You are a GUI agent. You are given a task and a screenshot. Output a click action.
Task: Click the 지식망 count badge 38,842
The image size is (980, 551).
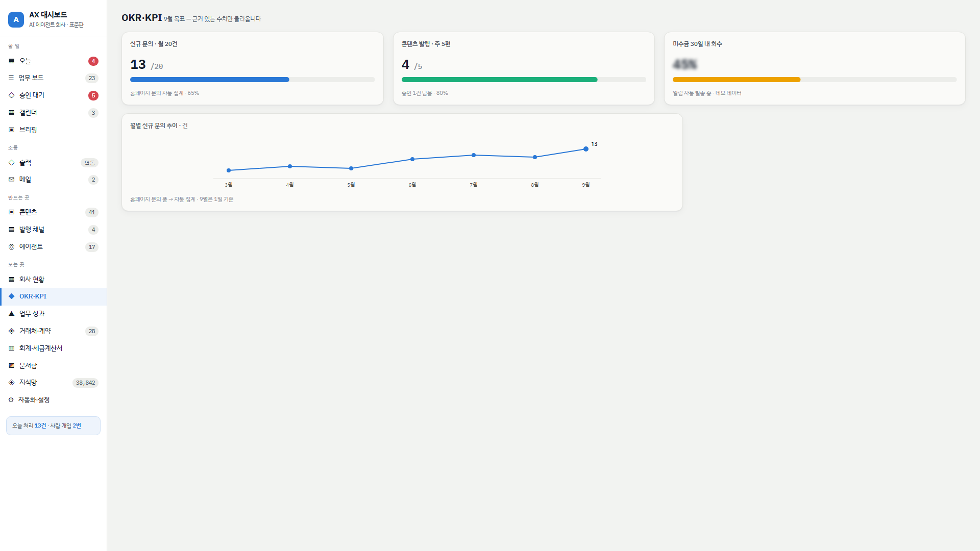(x=85, y=383)
